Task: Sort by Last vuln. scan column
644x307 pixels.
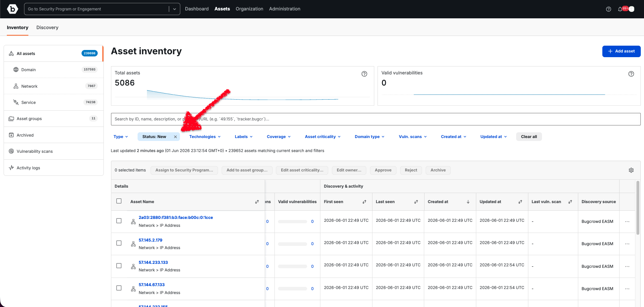Action: [x=570, y=202]
